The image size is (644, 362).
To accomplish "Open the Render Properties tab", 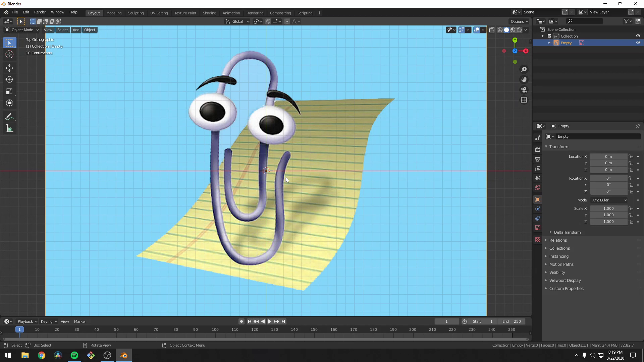I will coord(538,150).
